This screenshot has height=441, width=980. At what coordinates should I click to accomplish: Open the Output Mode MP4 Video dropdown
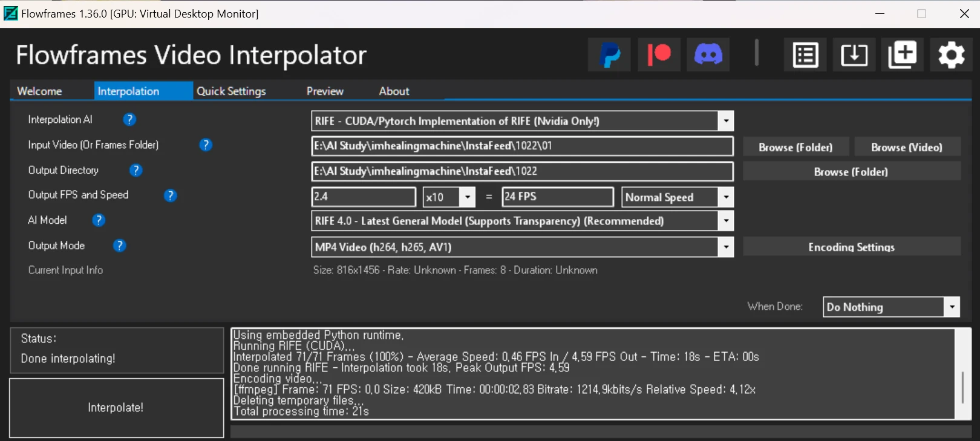click(x=726, y=247)
